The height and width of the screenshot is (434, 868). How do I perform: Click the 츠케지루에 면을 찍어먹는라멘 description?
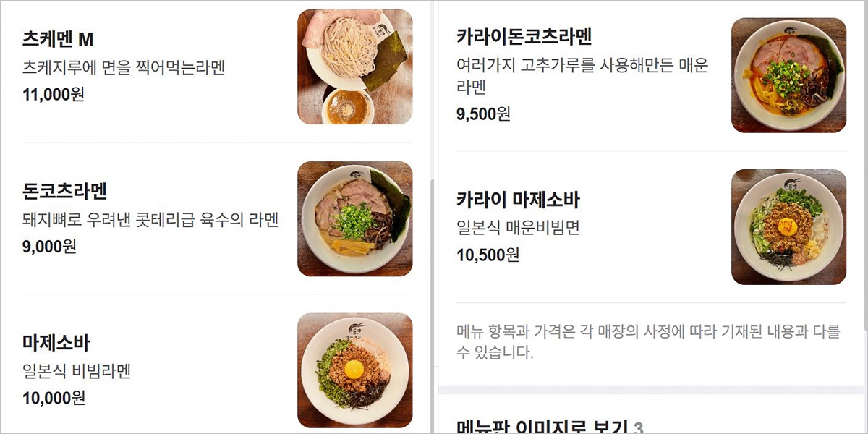124,68
